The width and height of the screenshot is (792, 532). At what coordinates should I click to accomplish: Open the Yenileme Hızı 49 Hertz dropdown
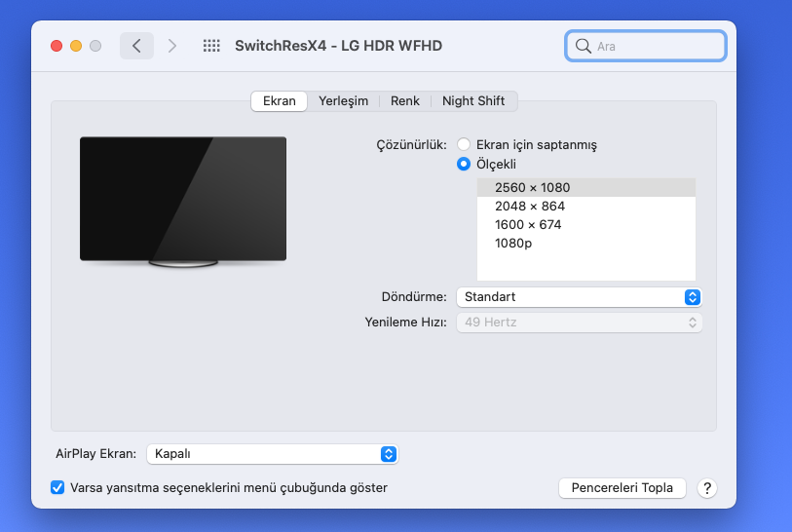[x=579, y=323]
